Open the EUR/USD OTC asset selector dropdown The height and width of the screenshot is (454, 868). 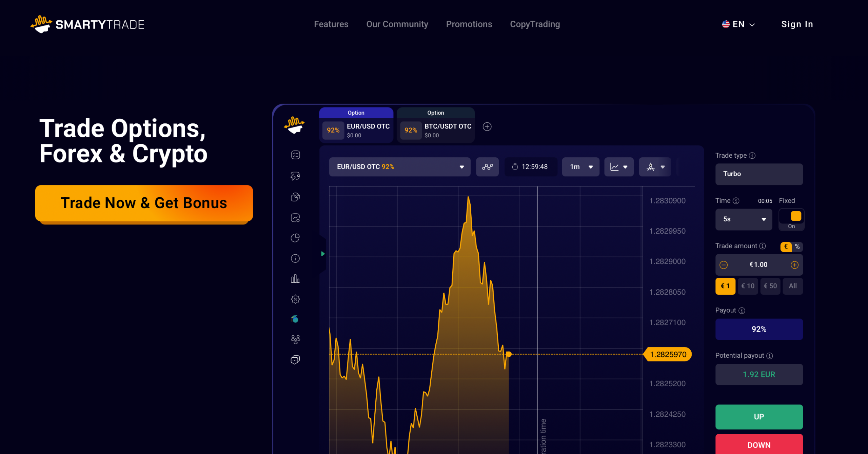point(400,167)
